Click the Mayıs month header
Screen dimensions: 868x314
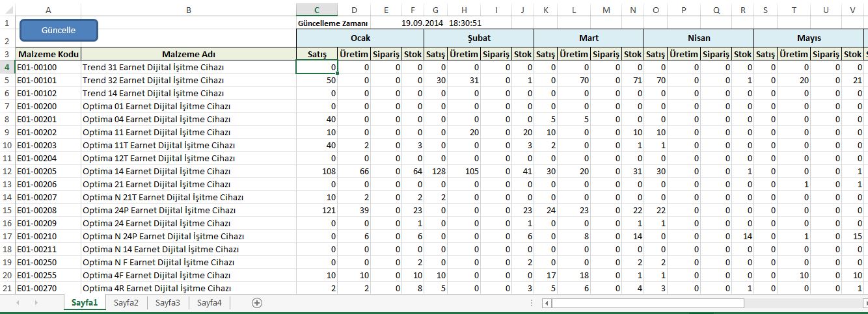click(x=809, y=38)
